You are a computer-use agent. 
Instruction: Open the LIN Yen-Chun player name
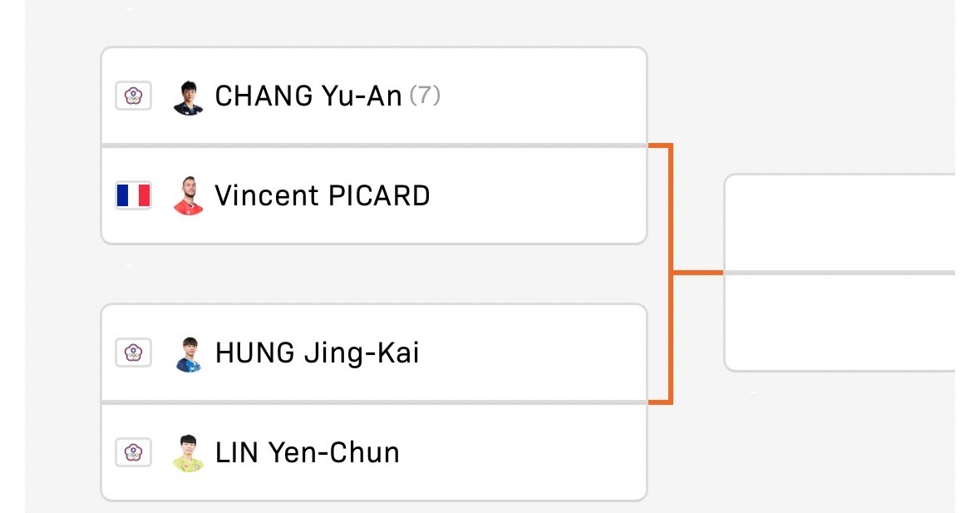point(307,452)
